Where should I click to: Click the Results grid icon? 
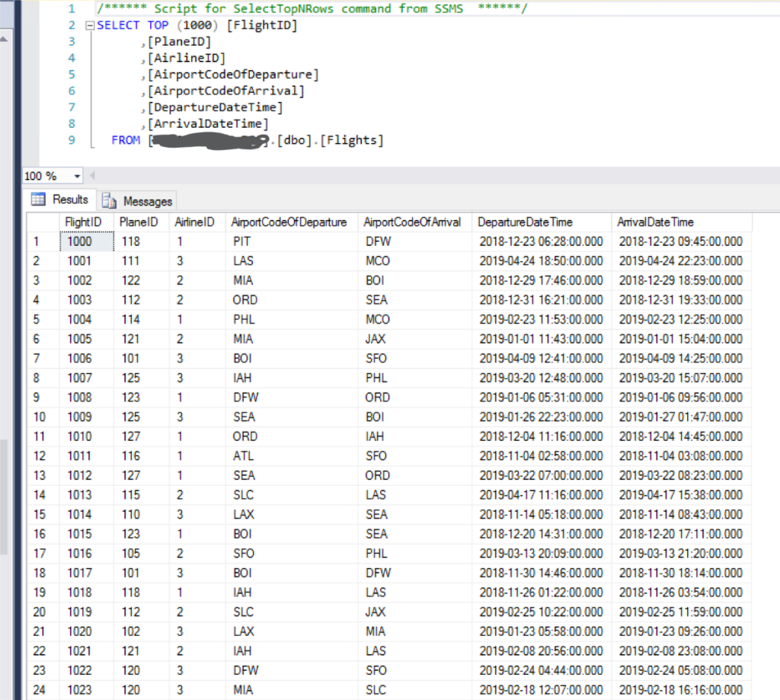37,200
